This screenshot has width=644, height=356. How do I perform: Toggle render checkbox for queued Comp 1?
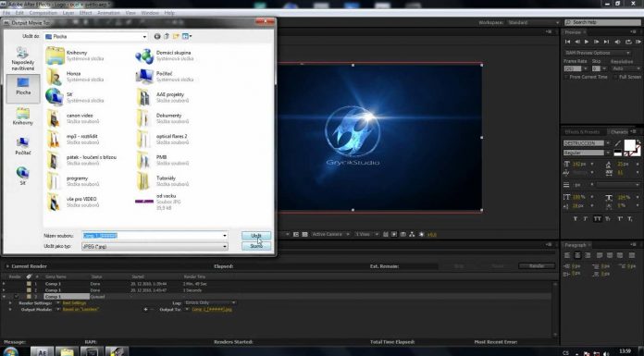[17, 297]
